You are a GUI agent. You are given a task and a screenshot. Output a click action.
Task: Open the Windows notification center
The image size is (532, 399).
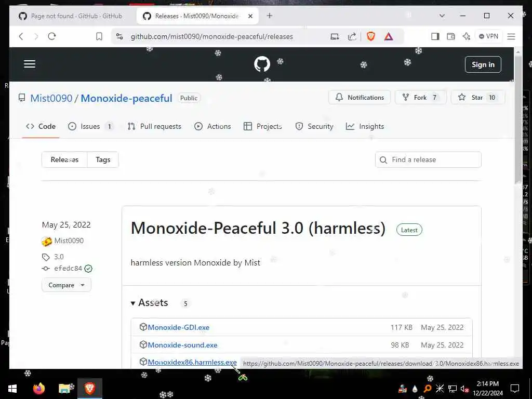pos(515,389)
